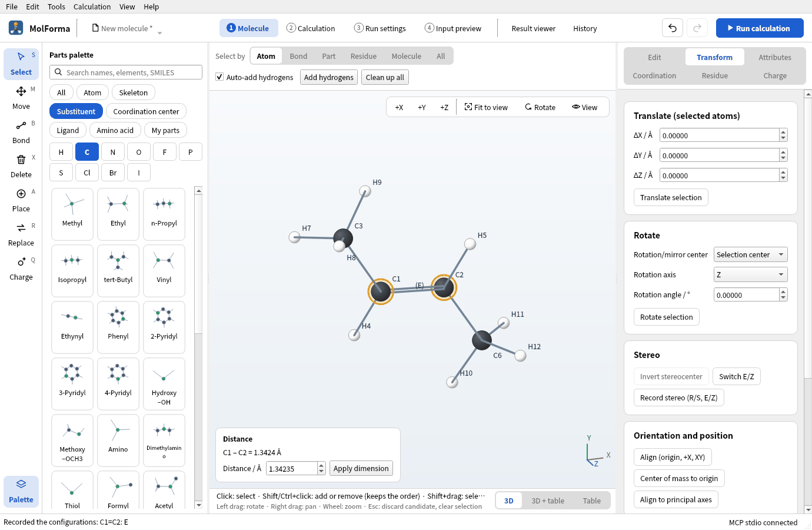Click the Run calculation button
812x530 pixels.
click(x=760, y=28)
